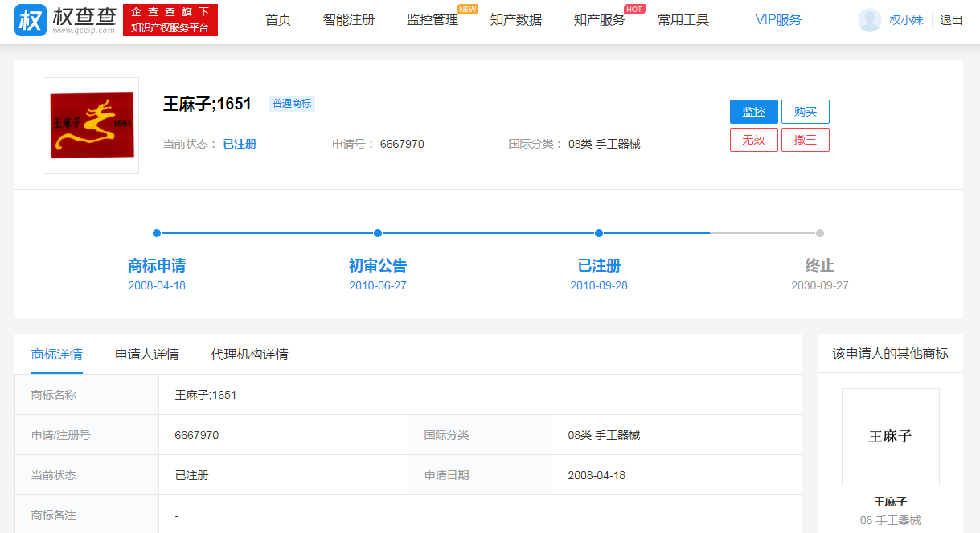Switch to the 商标详情 tab
Viewport: 980px width, 533px height.
coord(56,354)
